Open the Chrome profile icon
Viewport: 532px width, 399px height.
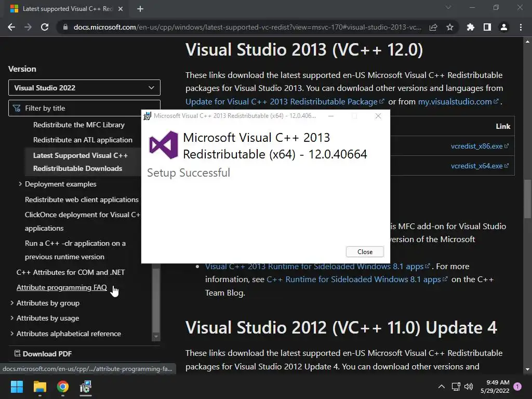click(x=504, y=27)
